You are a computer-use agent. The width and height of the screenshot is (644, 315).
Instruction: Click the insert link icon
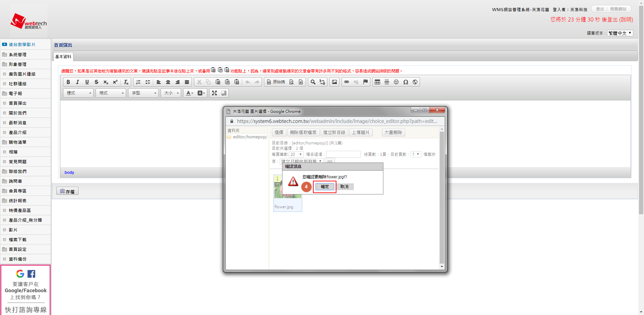[346, 82]
